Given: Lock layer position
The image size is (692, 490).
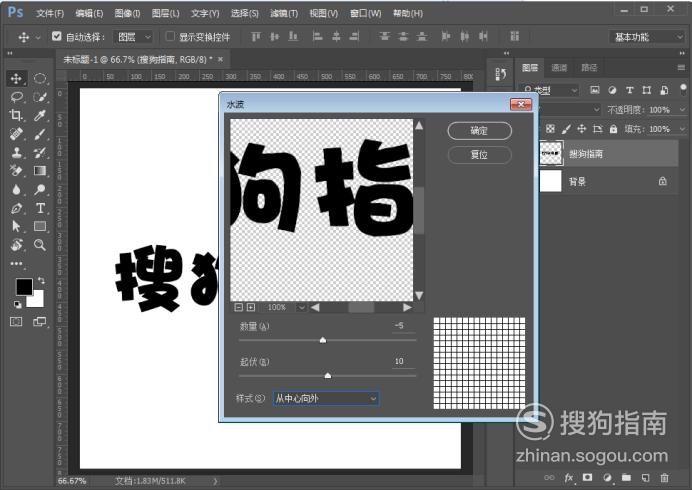Looking at the screenshot, I should click(582, 129).
